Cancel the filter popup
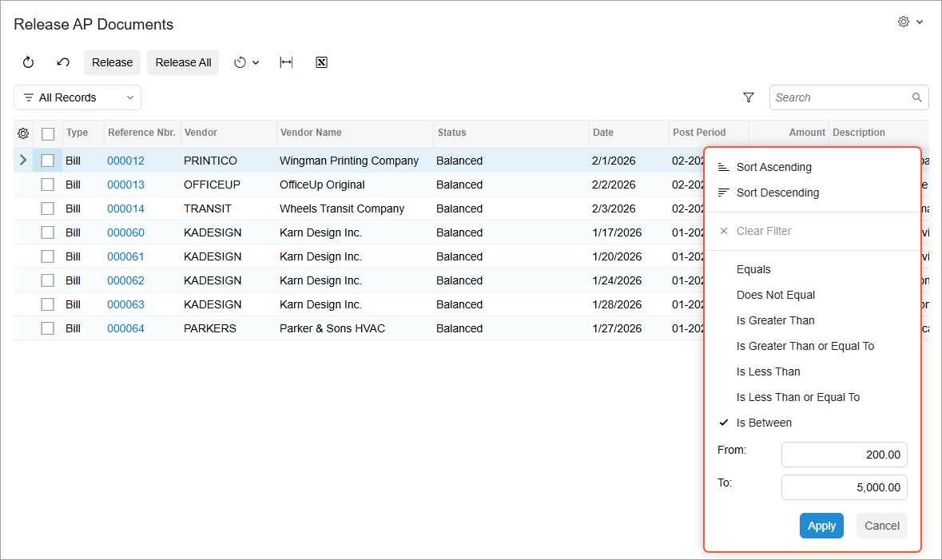The width and height of the screenshot is (942, 560). click(882, 526)
